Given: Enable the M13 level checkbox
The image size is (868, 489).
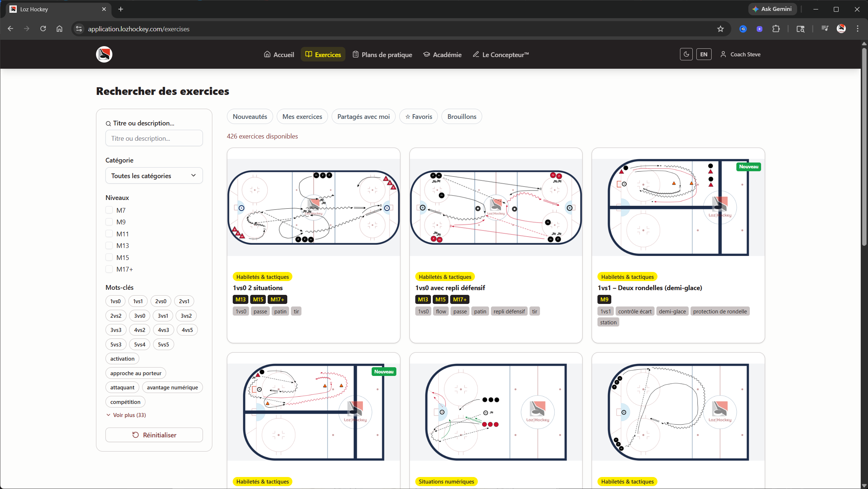Looking at the screenshot, I should [x=109, y=245].
